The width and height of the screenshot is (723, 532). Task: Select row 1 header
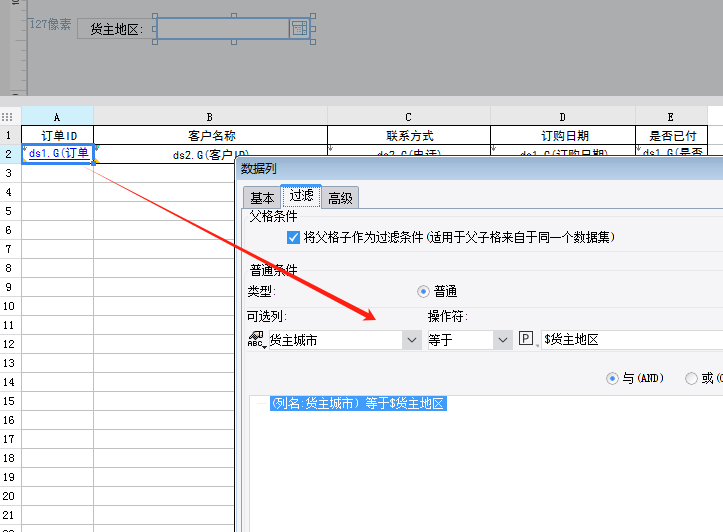(10, 135)
